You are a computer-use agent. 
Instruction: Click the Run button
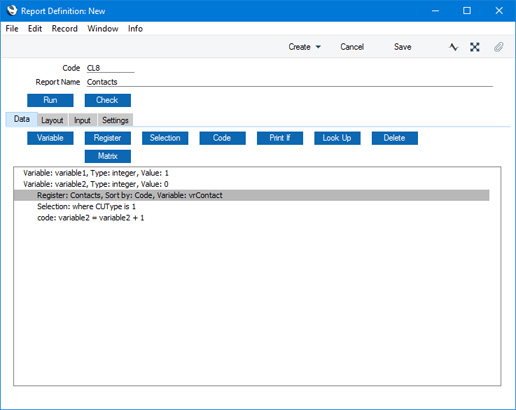pos(50,100)
